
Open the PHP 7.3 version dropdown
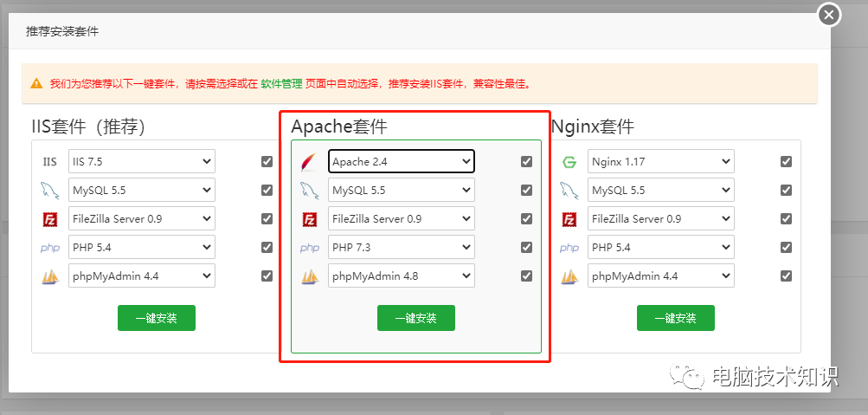(402, 247)
